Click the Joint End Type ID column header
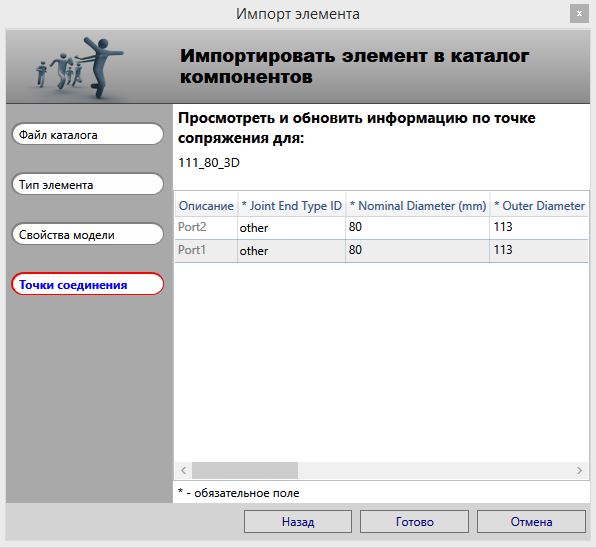 coord(292,206)
